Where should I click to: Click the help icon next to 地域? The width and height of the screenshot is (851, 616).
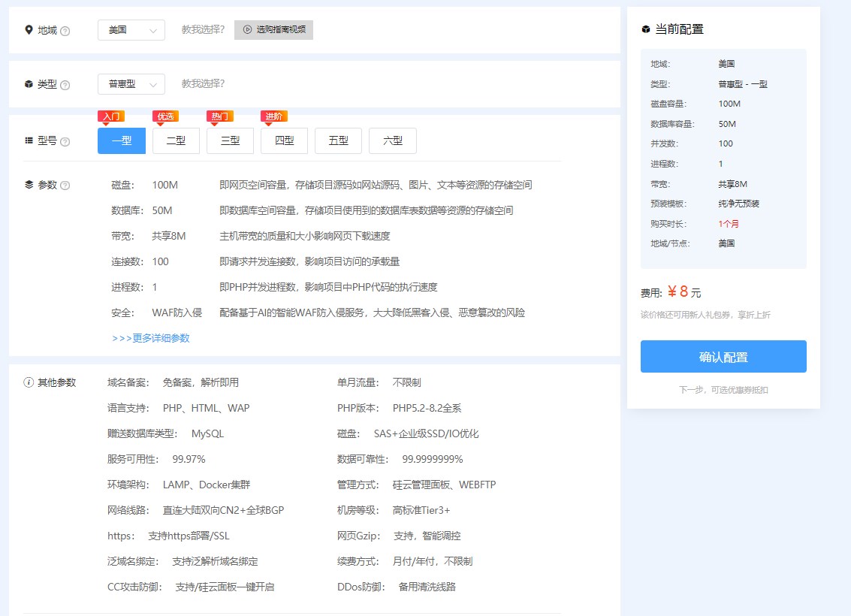[65, 31]
